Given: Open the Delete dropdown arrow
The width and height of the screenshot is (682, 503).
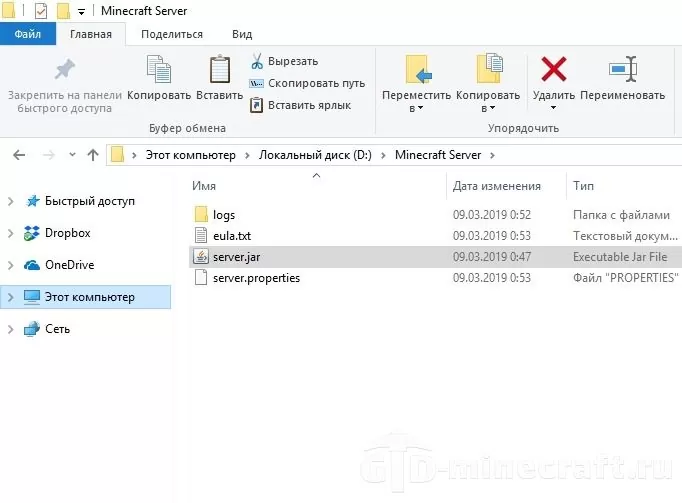Looking at the screenshot, I should [x=553, y=108].
